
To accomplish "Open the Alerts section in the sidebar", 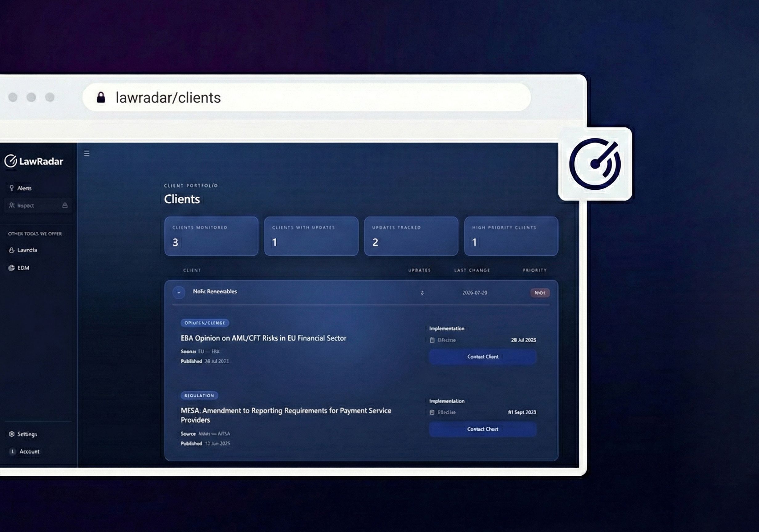I will (x=25, y=188).
